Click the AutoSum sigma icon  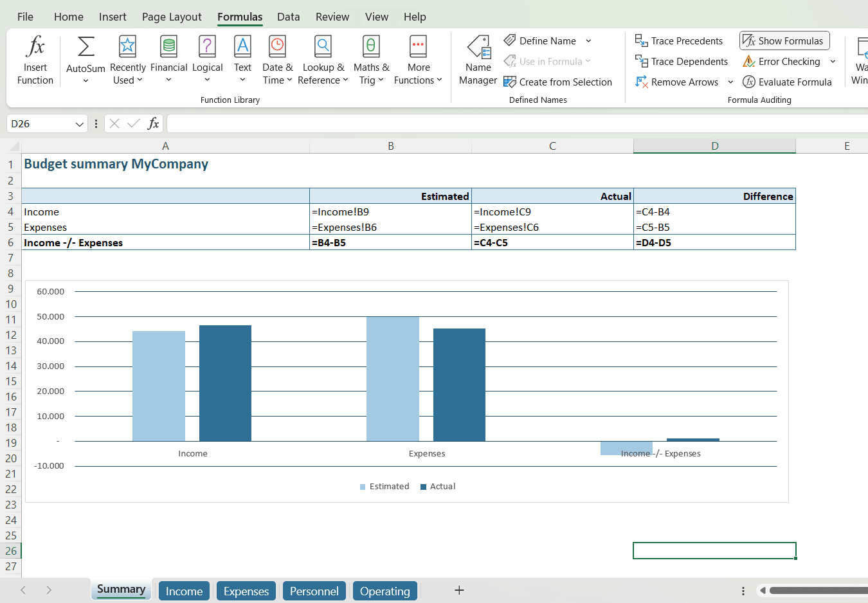click(x=86, y=47)
